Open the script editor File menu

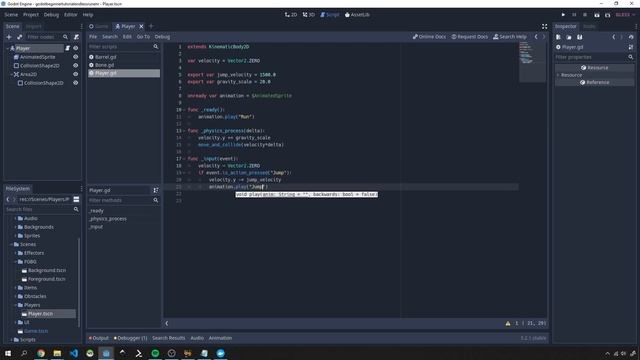coord(93,37)
